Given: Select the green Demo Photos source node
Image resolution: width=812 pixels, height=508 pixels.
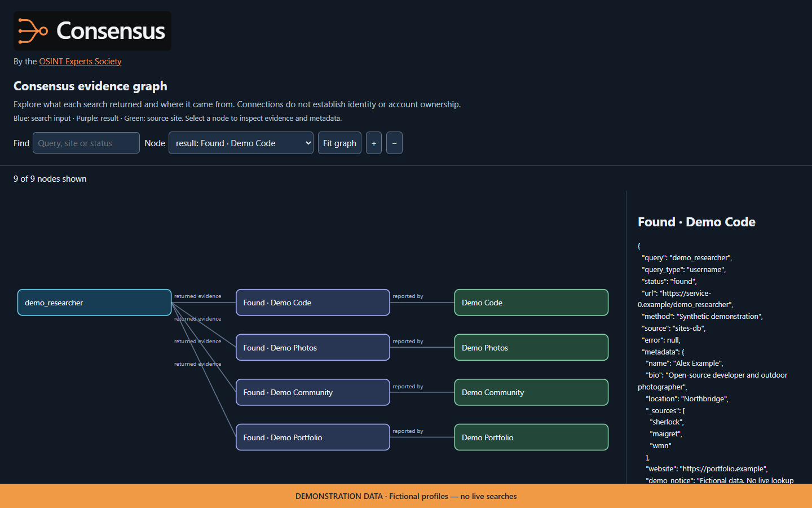Looking at the screenshot, I should (x=531, y=348).
